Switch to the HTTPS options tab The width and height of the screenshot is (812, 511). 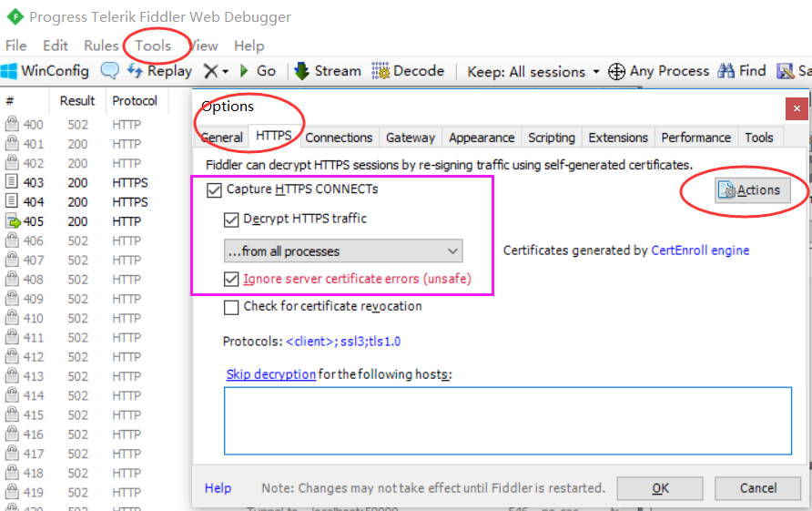pos(274,136)
